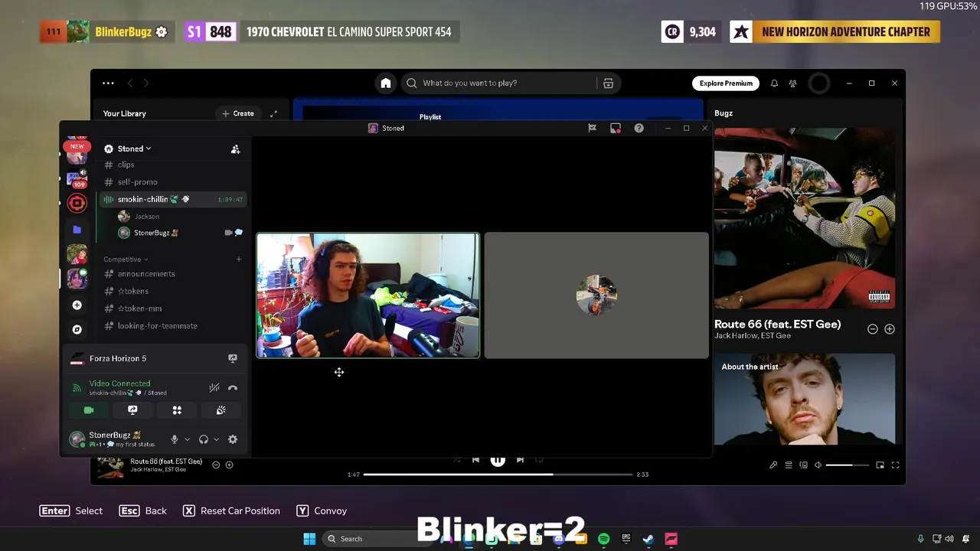This screenshot has width=980, height=551.
Task: Open red circular server icon
Action: [x=77, y=203]
